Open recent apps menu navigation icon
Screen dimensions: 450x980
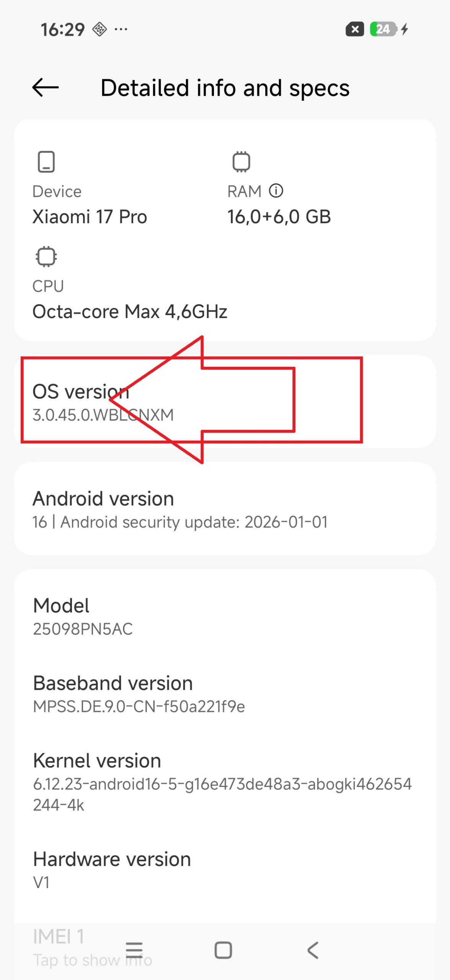(134, 950)
